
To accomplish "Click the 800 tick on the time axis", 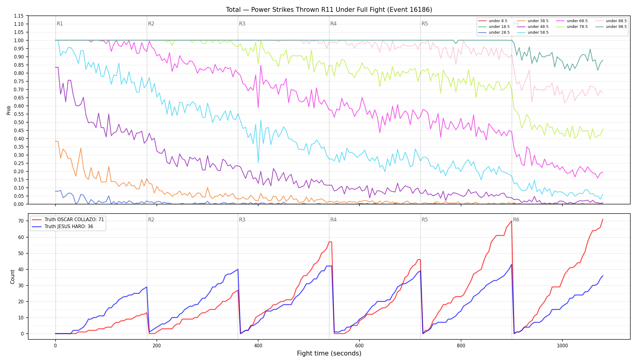I will click(461, 345).
